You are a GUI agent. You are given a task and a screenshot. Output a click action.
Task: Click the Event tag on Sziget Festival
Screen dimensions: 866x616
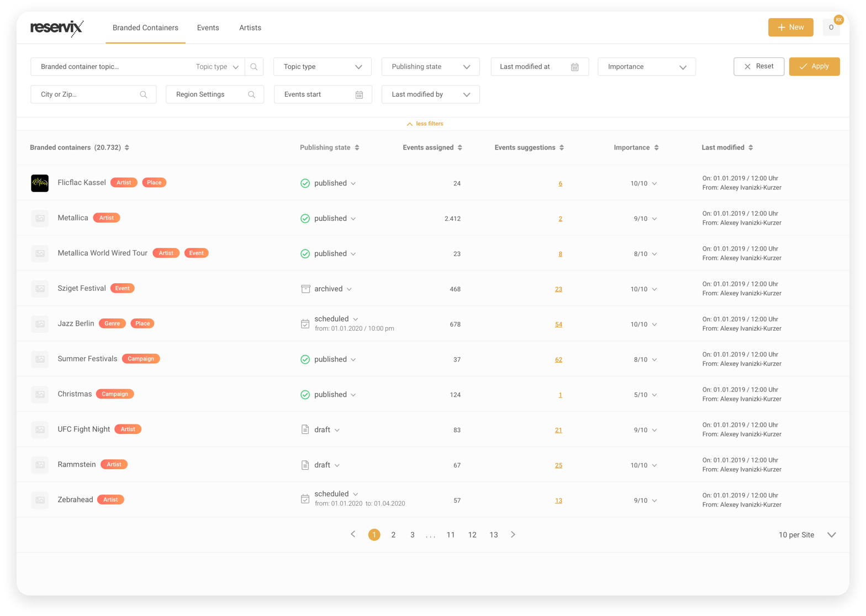click(123, 288)
